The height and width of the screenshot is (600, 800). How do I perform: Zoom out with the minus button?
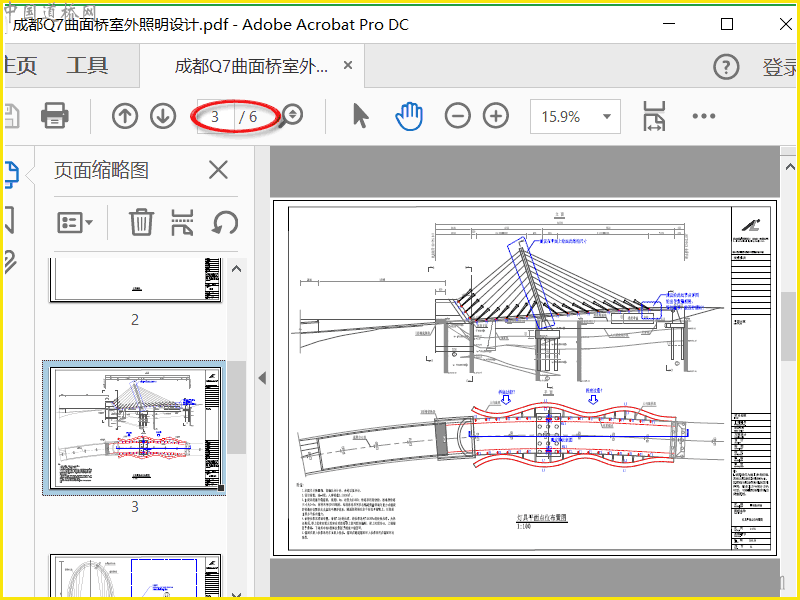click(x=458, y=116)
